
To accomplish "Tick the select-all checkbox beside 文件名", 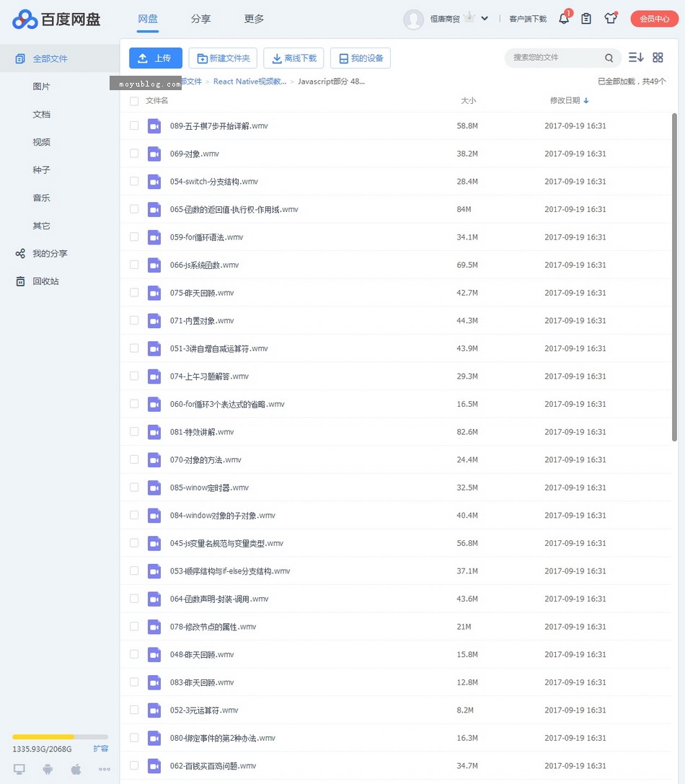I will point(134,101).
